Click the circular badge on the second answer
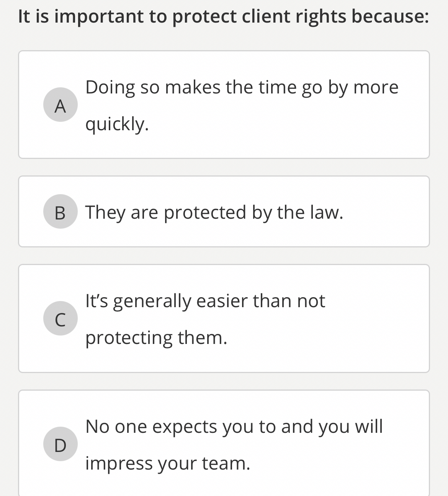 point(60,212)
